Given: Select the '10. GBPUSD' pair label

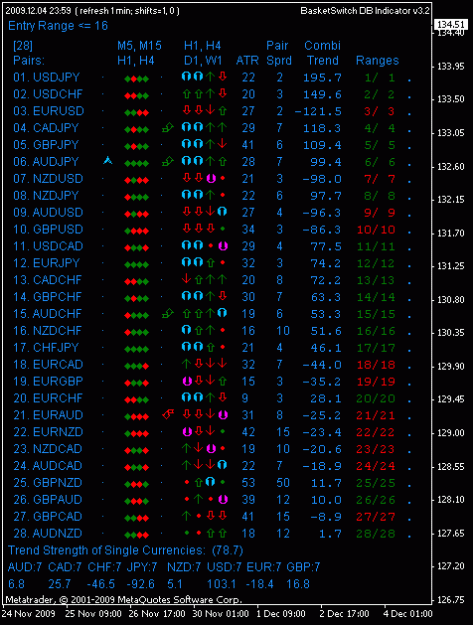Looking at the screenshot, I should [48, 229].
